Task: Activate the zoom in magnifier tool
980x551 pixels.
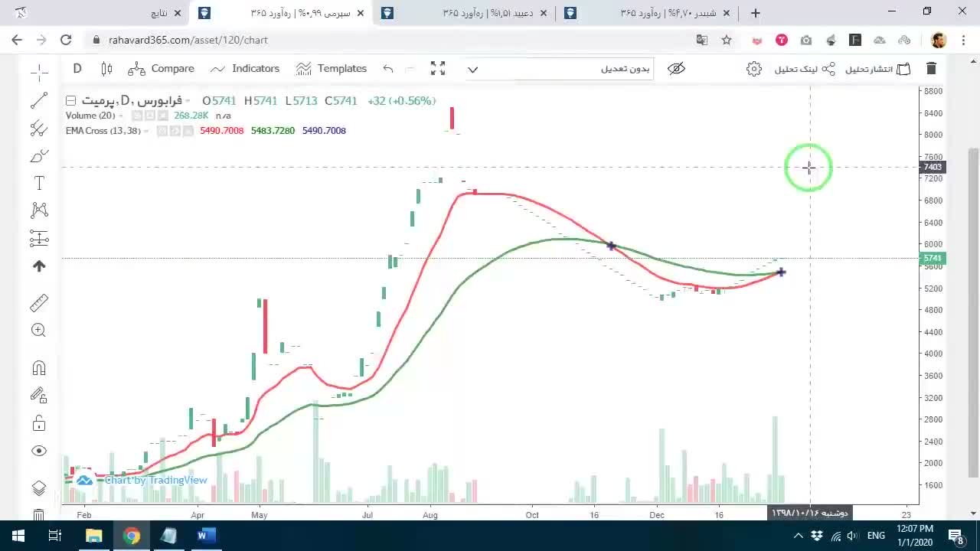Action: click(x=39, y=331)
